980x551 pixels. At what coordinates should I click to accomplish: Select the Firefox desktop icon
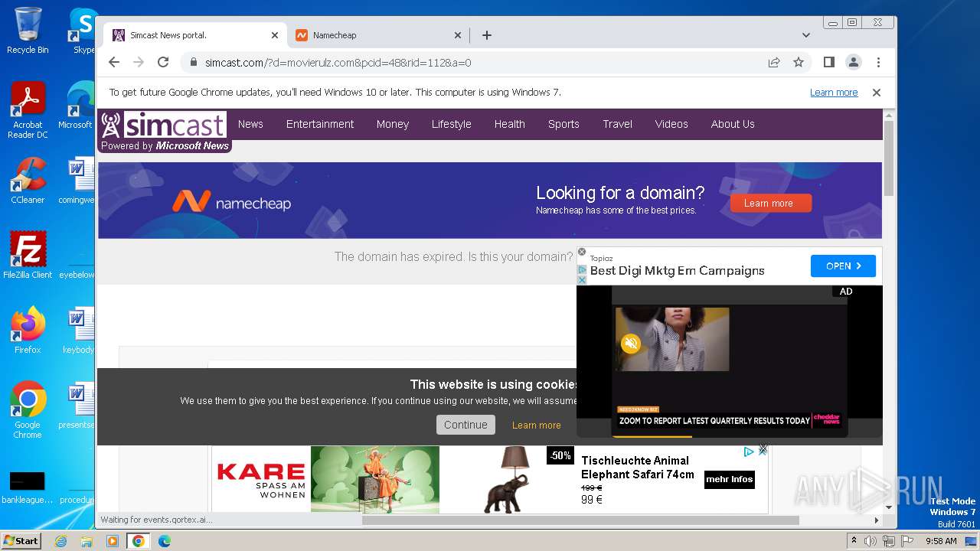pos(28,331)
